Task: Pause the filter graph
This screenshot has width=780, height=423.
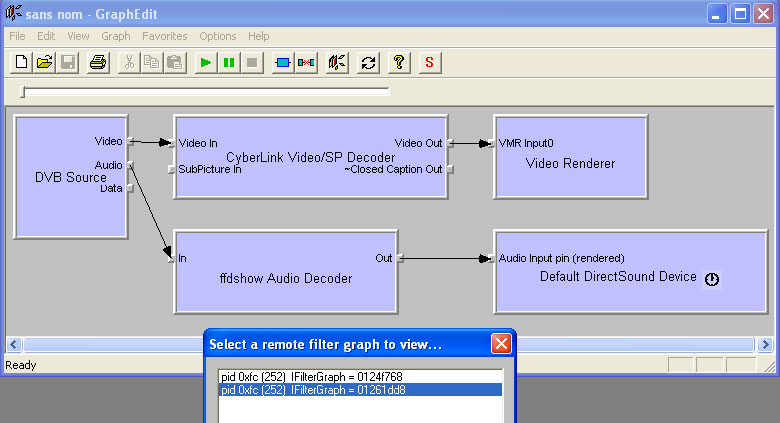Action: tap(229, 63)
